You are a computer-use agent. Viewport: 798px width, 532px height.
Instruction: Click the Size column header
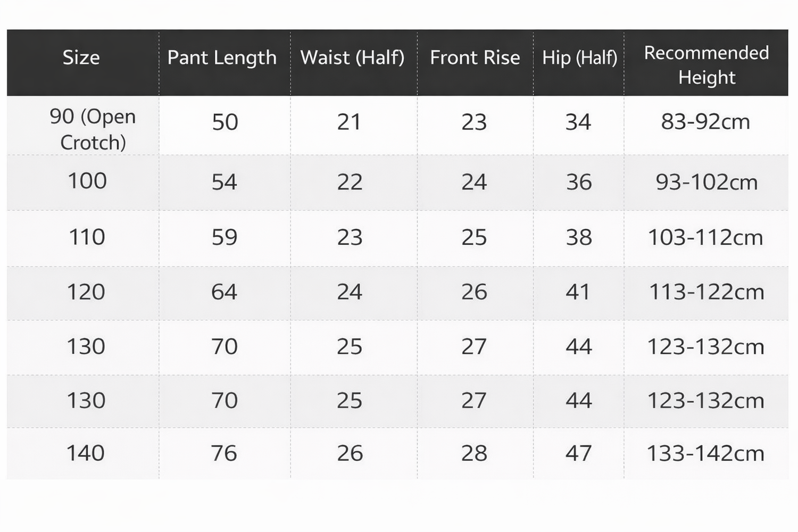[x=81, y=57]
